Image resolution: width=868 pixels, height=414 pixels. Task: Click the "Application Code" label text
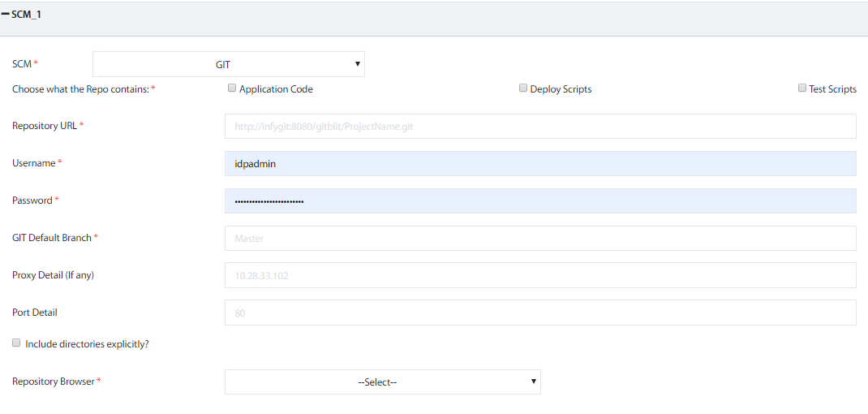click(x=276, y=89)
